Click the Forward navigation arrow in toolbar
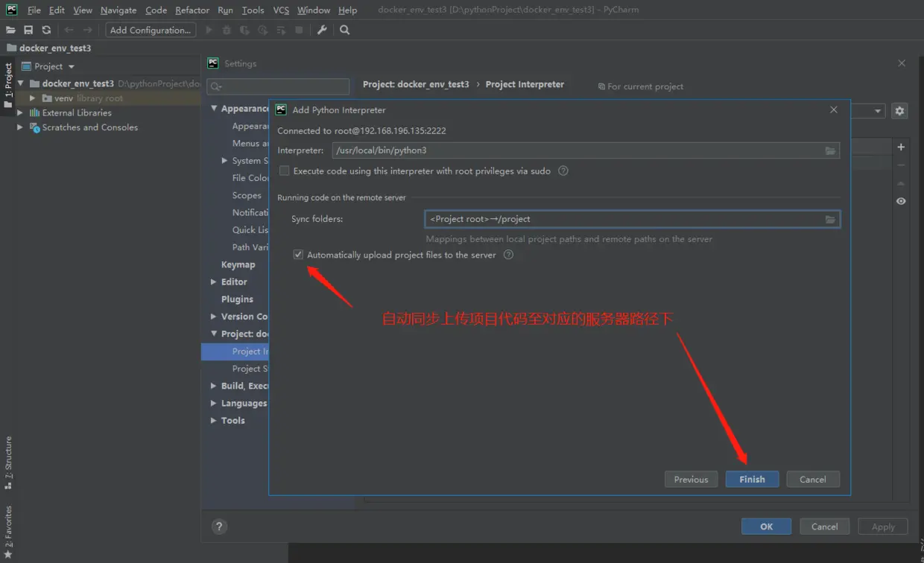 coord(87,30)
